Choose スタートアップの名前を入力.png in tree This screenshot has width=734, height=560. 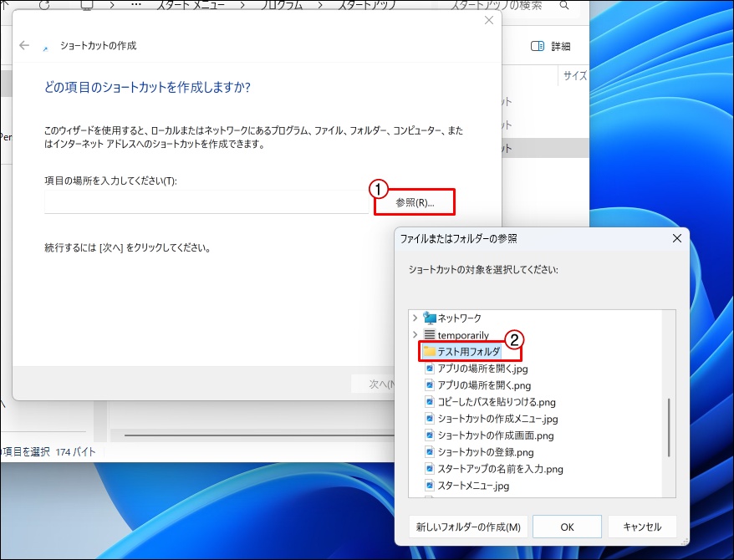(x=500, y=469)
